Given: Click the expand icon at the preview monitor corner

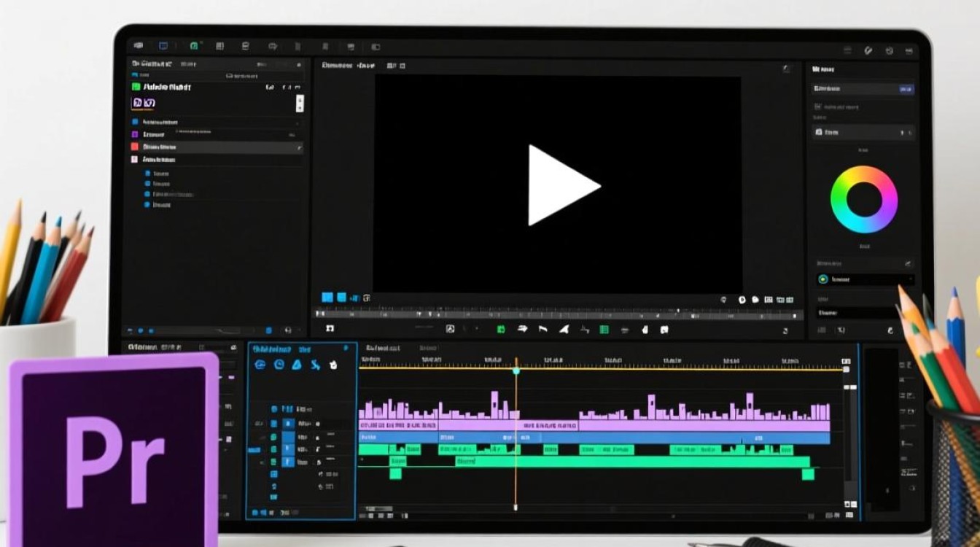Looking at the screenshot, I should click(x=786, y=69).
